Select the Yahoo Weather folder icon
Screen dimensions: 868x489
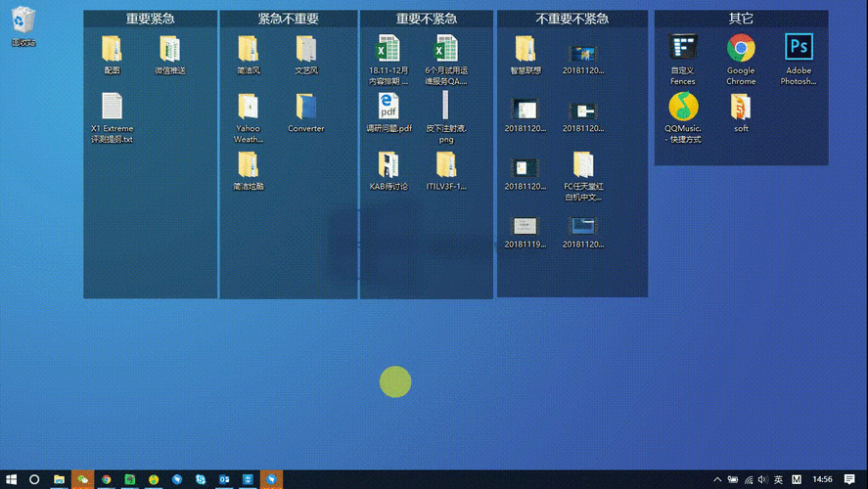pos(248,107)
